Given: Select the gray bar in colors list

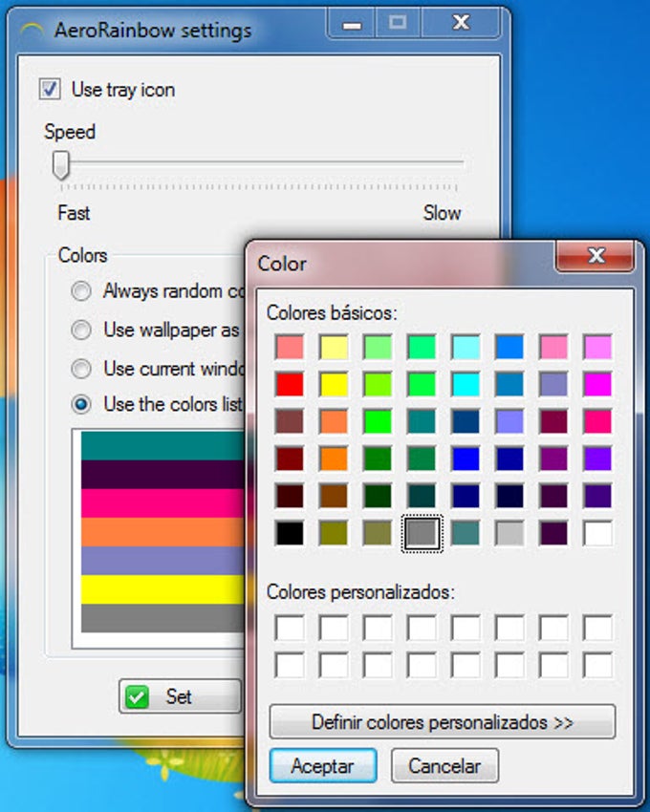Looking at the screenshot, I should 162,618.
